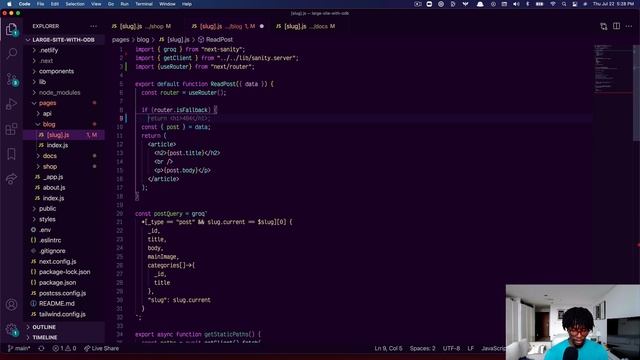Image resolution: width=640 pixels, height=360 pixels.
Task: Click the code minimap overview
Action: (x=613, y=69)
